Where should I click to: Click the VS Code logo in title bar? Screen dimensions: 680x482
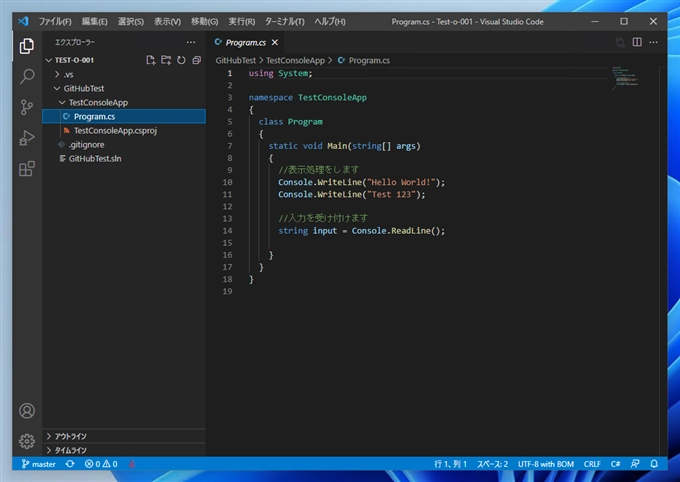(x=23, y=21)
